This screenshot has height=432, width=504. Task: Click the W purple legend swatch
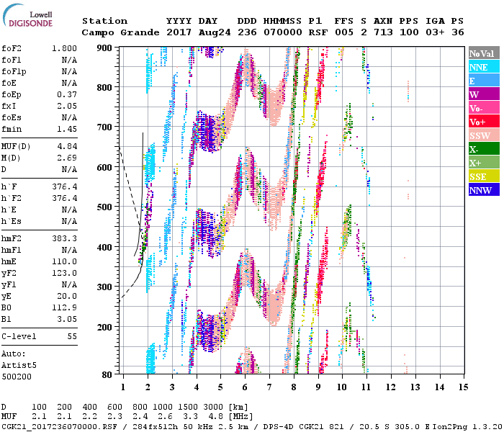[484, 94]
